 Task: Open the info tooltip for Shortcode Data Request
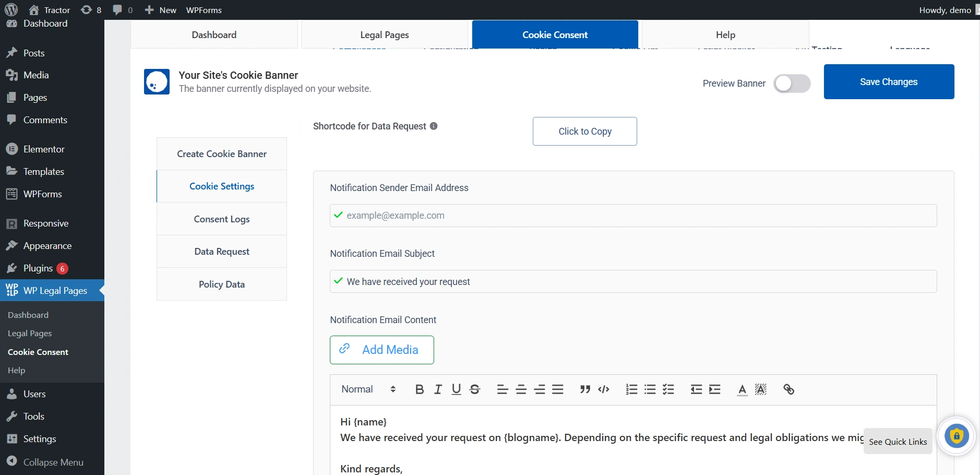coord(434,126)
